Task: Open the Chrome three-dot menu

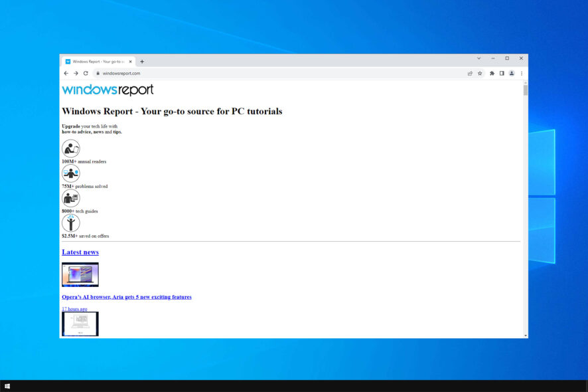Action: [522, 73]
